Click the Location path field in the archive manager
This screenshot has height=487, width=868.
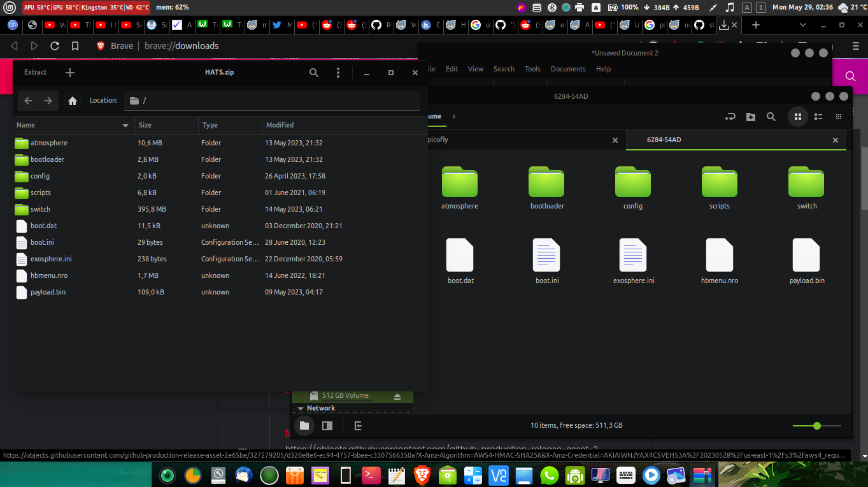(x=272, y=101)
